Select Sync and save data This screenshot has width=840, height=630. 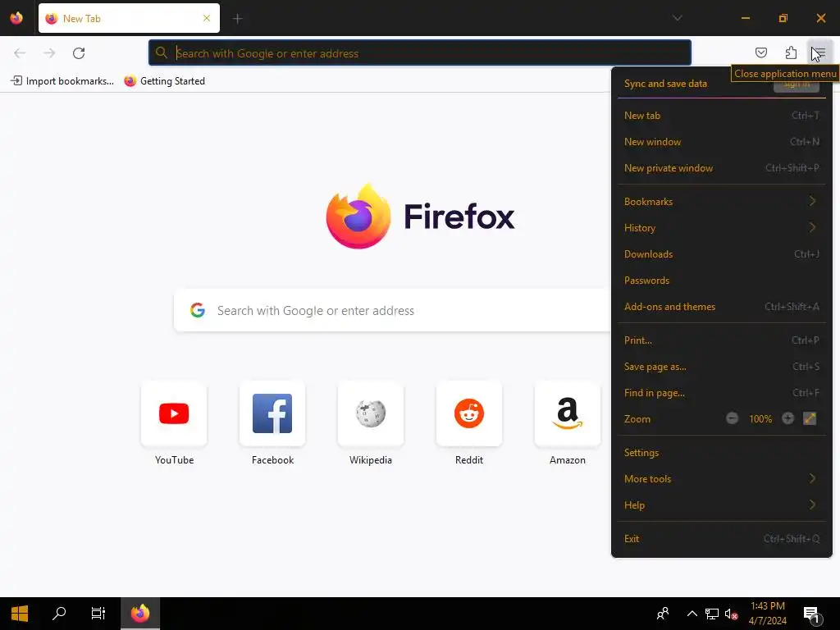tap(665, 84)
